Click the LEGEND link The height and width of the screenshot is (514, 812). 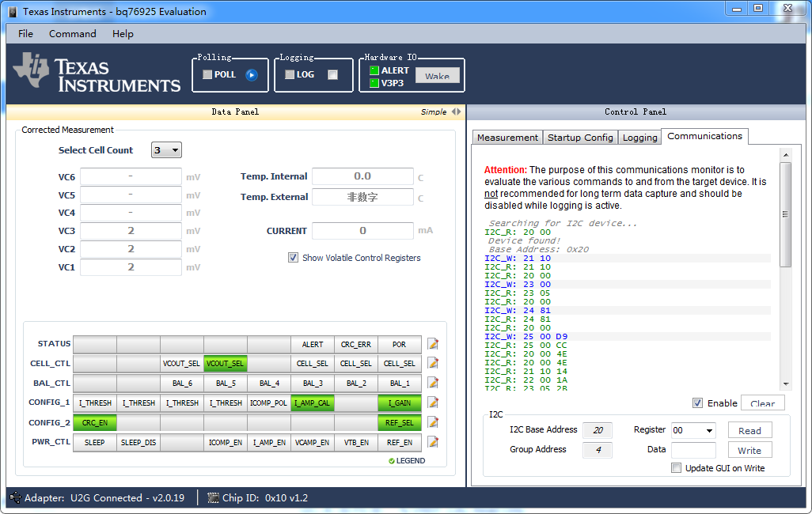[x=410, y=461]
